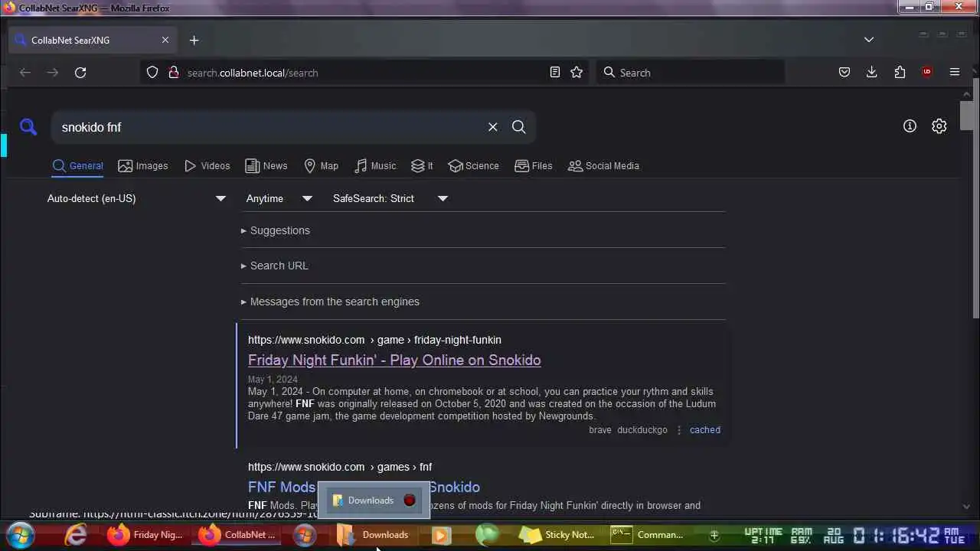Screen dimensions: 980x551
Task: Open a new browser tab
Action: click(x=194, y=40)
